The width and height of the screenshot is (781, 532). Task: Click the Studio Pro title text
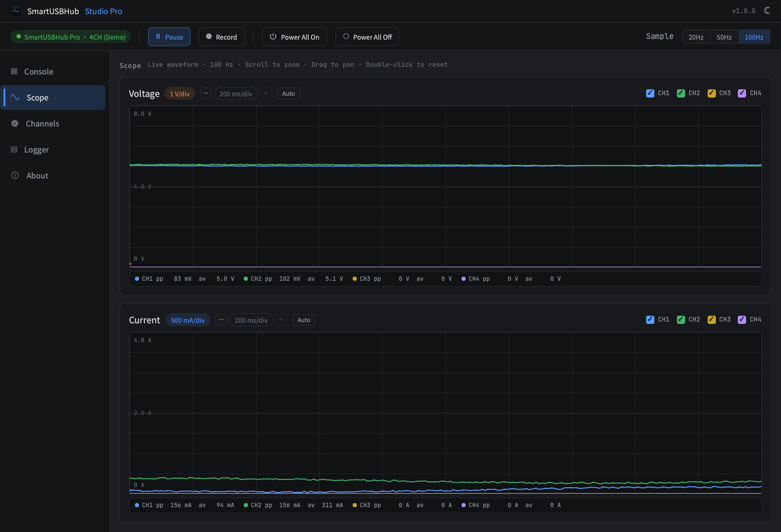(104, 11)
